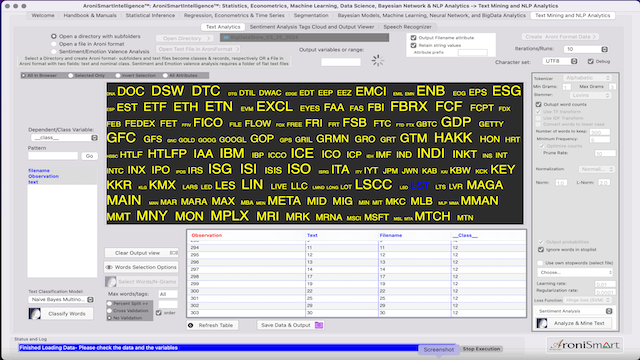Click the Stop Execution button
Image resolution: width=640 pixels, height=360 pixels.
coord(481,349)
